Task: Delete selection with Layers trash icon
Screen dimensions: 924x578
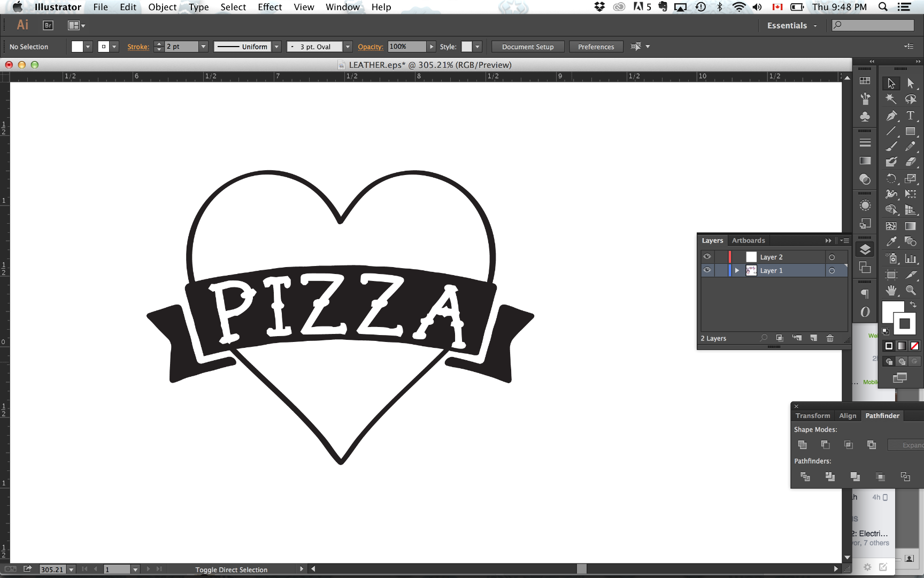Action: tap(830, 338)
